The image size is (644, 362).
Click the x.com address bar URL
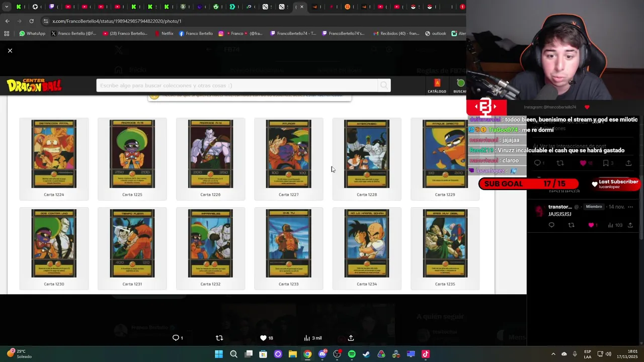click(x=117, y=21)
